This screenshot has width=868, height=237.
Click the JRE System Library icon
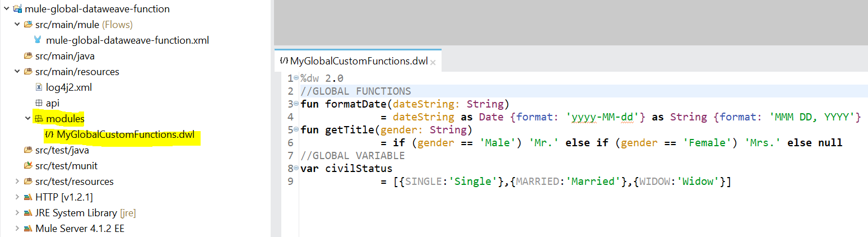coord(27,213)
